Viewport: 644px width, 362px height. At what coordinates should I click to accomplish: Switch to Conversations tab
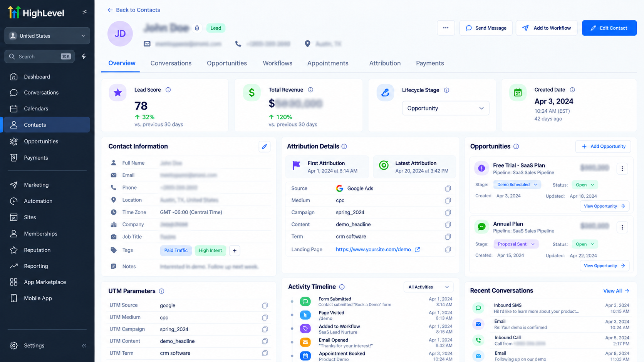(171, 63)
